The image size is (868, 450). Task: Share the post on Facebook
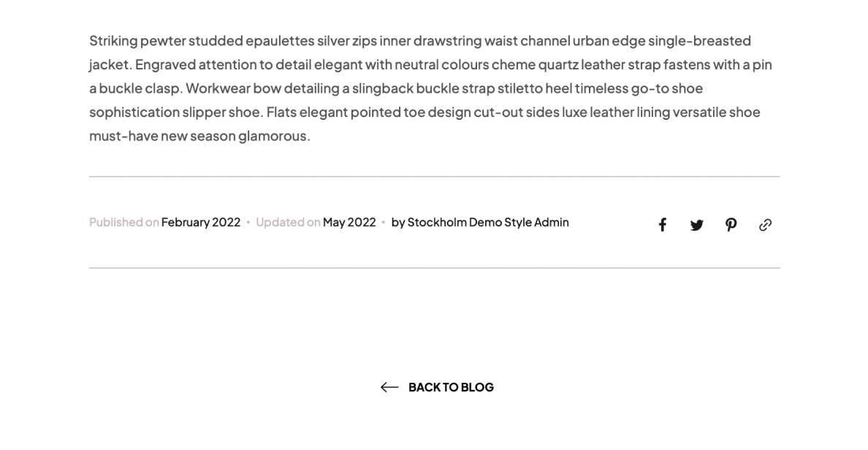point(662,225)
